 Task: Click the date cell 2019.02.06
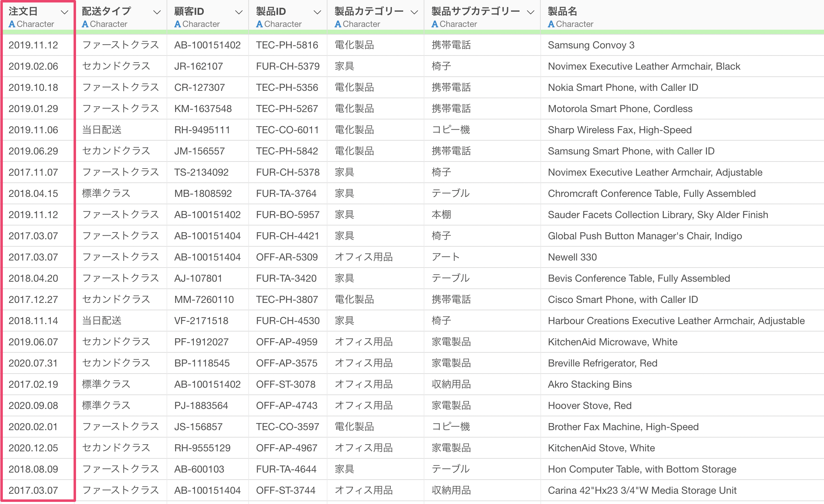pos(33,66)
